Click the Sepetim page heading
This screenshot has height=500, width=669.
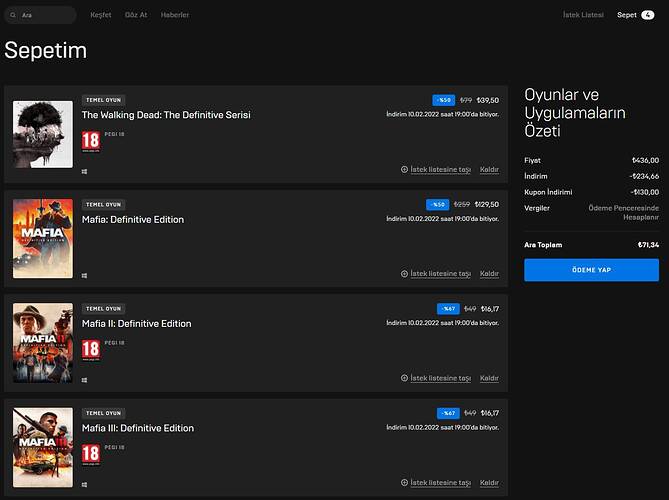tap(46, 51)
